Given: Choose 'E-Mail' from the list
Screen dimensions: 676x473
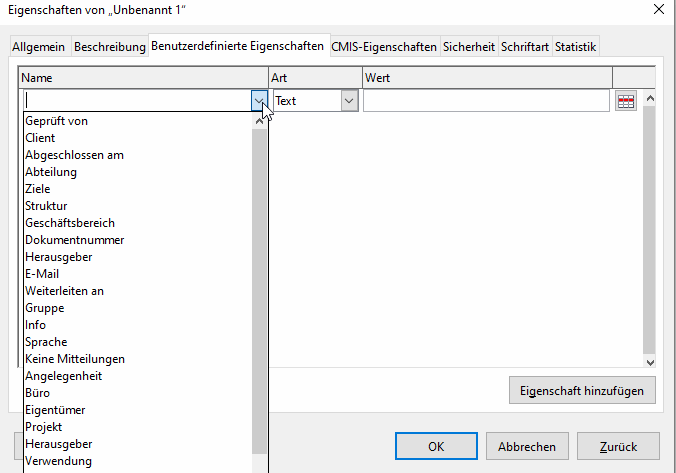Looking at the screenshot, I should [x=138, y=274].
